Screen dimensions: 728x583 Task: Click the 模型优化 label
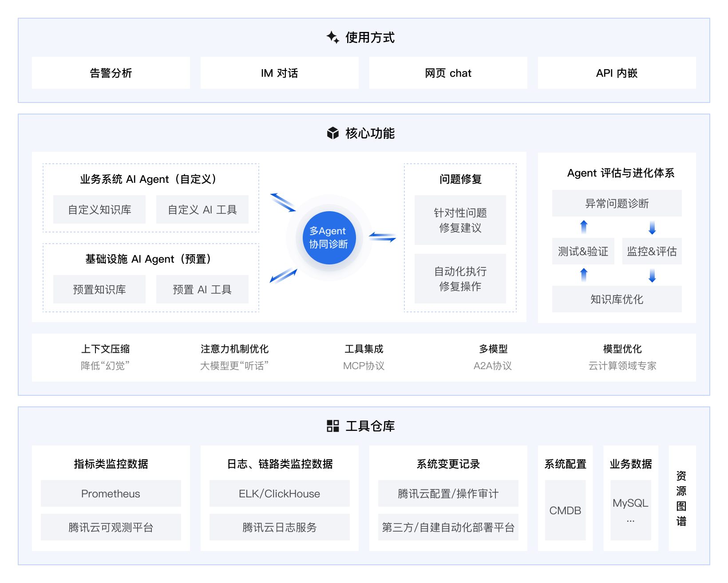(x=622, y=349)
